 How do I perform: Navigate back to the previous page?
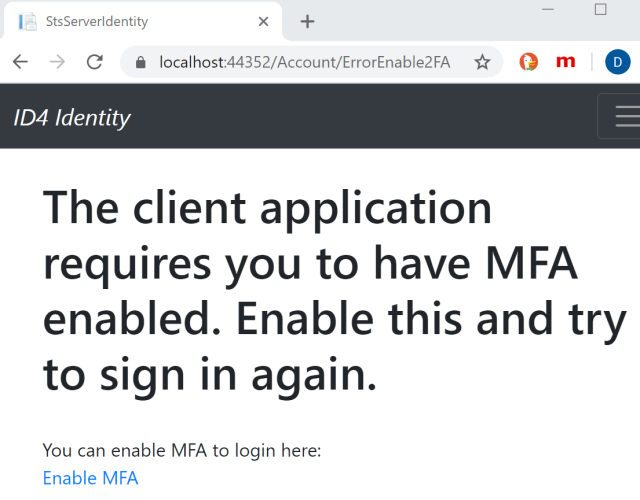coord(20,62)
